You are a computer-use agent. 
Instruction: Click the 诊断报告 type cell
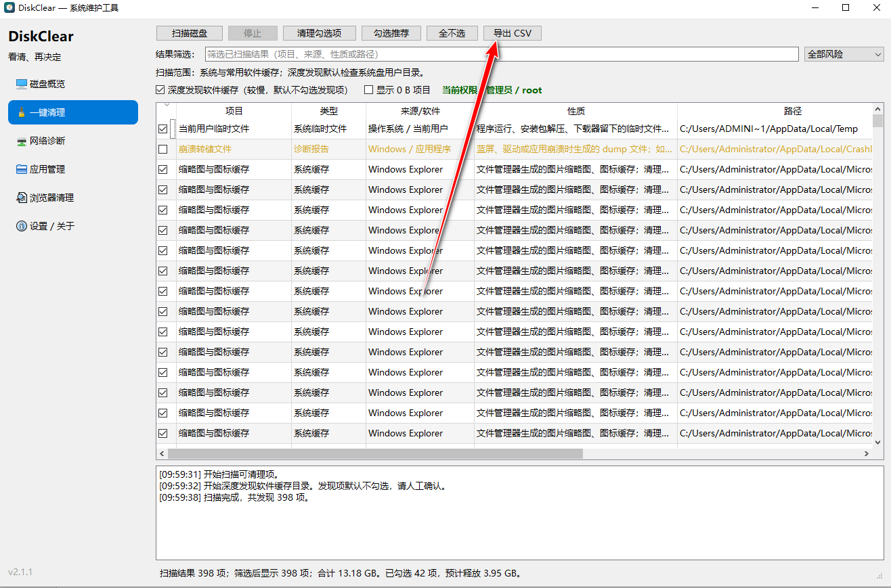click(329, 149)
